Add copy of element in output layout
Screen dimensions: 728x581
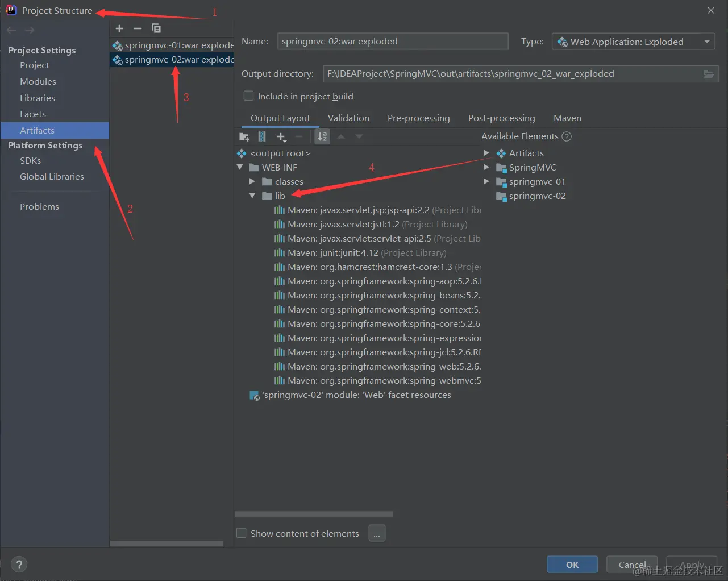click(281, 136)
